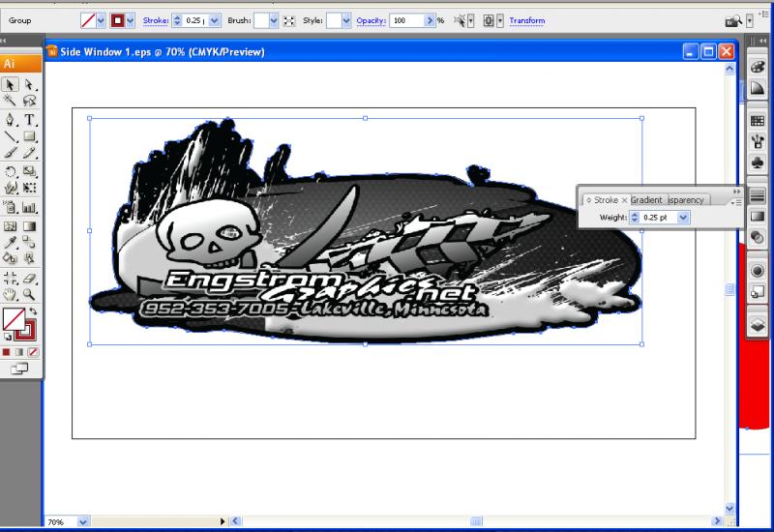
Task: Set paint mode to None
Action: (33, 352)
